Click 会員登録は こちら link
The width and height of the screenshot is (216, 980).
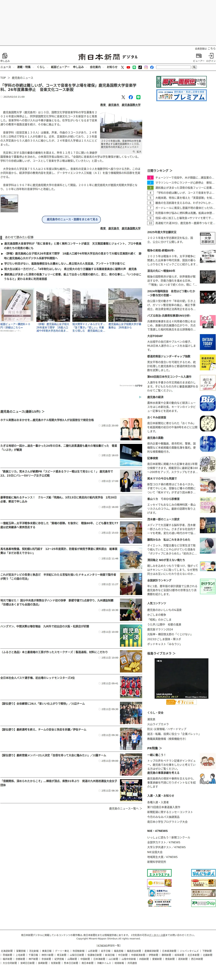point(211,49)
